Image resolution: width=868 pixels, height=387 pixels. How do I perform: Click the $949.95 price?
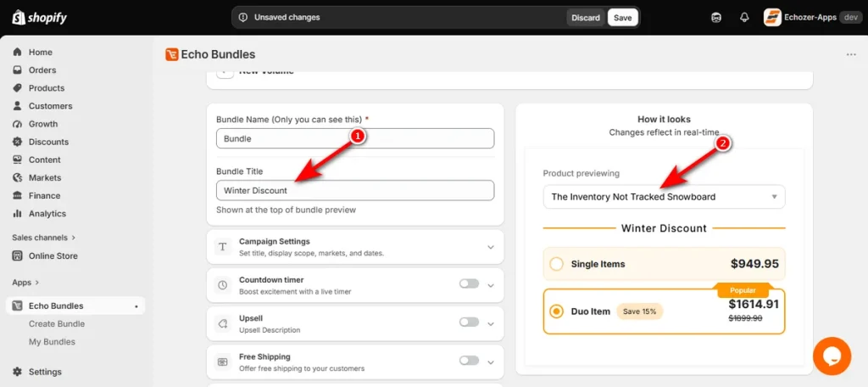pyautogui.click(x=754, y=264)
